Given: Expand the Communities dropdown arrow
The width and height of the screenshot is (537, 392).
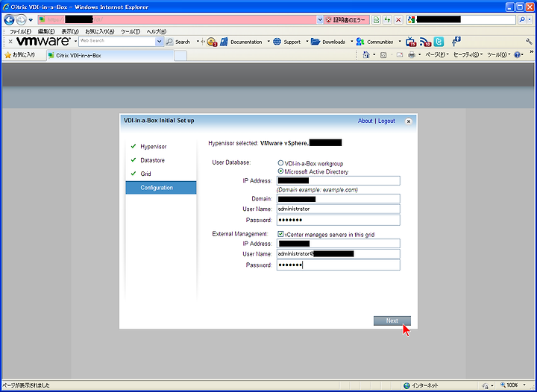Looking at the screenshot, I should pyautogui.click(x=400, y=42).
